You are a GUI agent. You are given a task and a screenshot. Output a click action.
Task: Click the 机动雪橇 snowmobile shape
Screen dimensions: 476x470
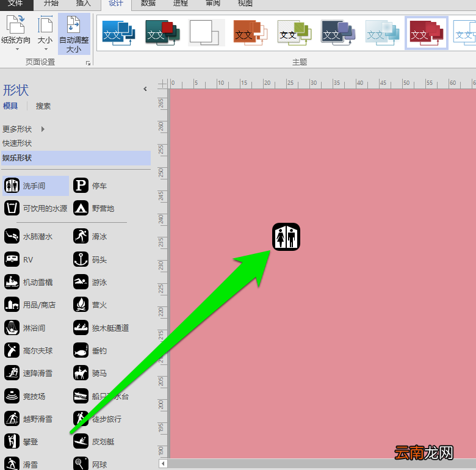coord(29,282)
